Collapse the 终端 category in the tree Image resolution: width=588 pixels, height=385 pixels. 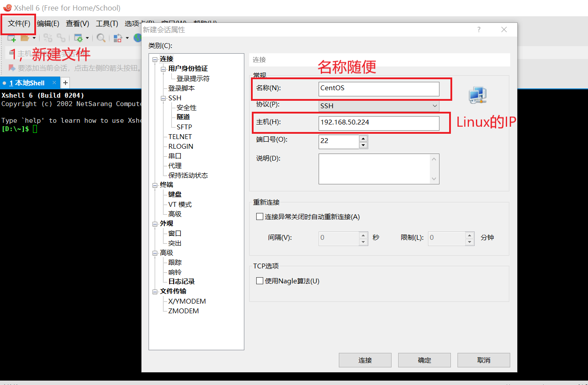(155, 184)
